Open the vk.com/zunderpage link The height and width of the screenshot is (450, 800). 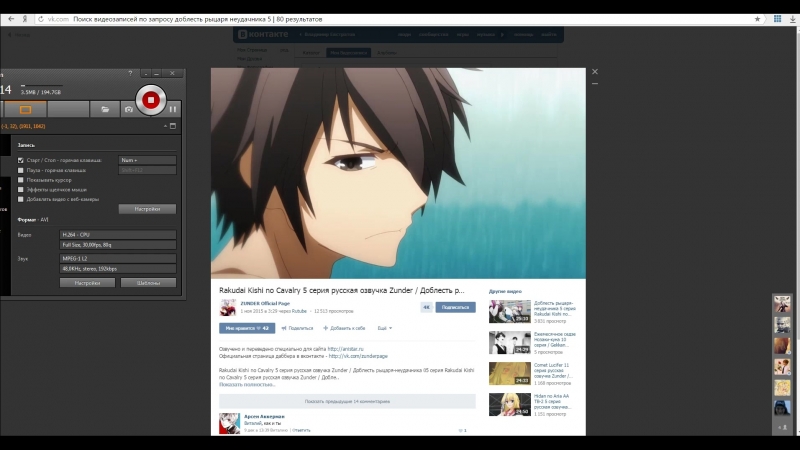click(x=358, y=356)
